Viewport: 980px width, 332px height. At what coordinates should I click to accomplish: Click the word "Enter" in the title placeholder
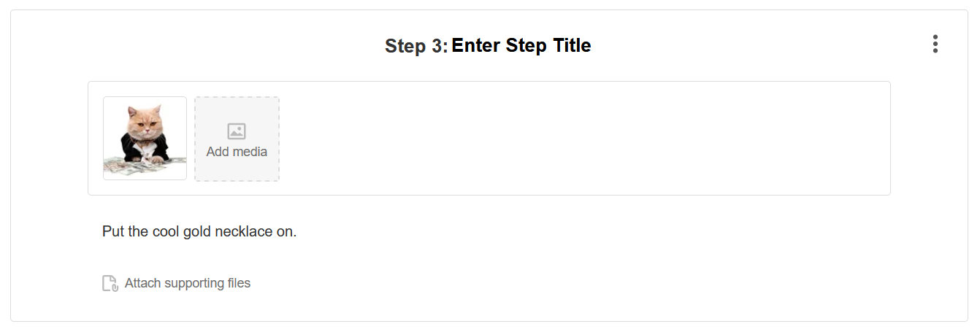point(474,46)
